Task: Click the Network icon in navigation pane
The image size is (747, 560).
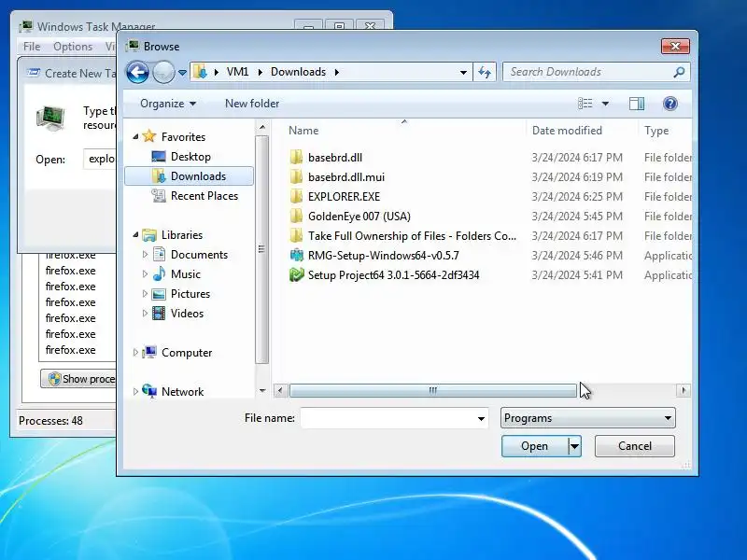Action: [x=149, y=391]
